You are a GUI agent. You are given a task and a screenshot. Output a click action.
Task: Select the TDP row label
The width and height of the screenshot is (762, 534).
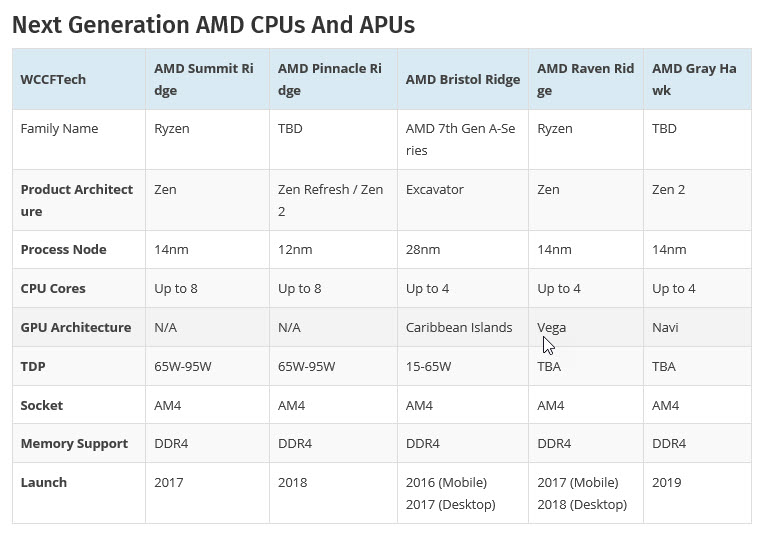tap(33, 366)
